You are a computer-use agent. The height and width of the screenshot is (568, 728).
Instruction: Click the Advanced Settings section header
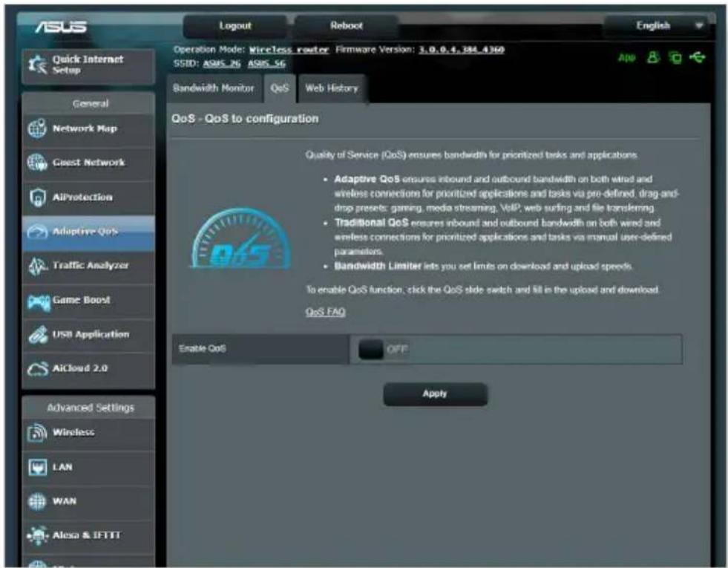[90, 408]
